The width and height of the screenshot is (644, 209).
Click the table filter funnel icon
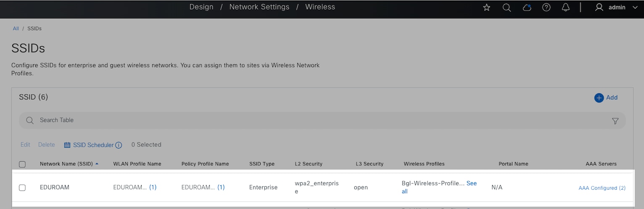coord(615,121)
